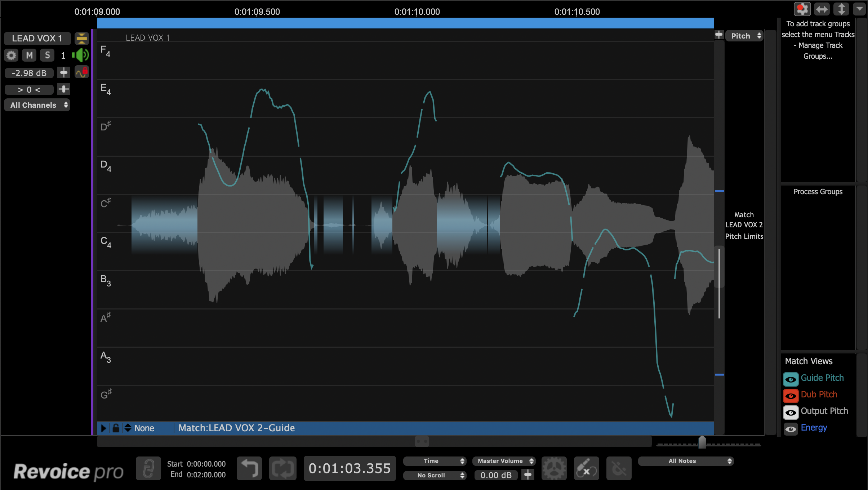The width and height of the screenshot is (868, 490).
Task: Click the green speaker output icon
Action: tap(80, 55)
